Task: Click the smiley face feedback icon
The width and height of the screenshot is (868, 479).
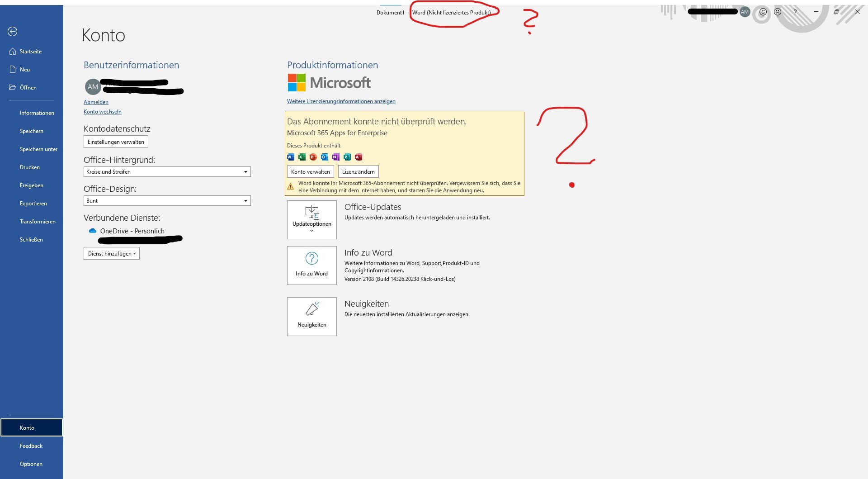Action: tap(763, 12)
